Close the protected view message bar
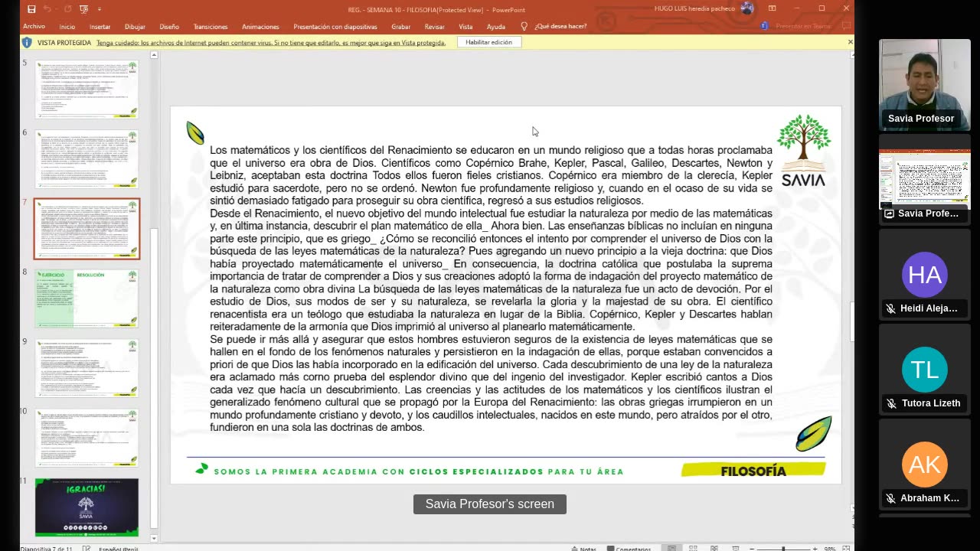The height and width of the screenshot is (551, 980). click(850, 42)
